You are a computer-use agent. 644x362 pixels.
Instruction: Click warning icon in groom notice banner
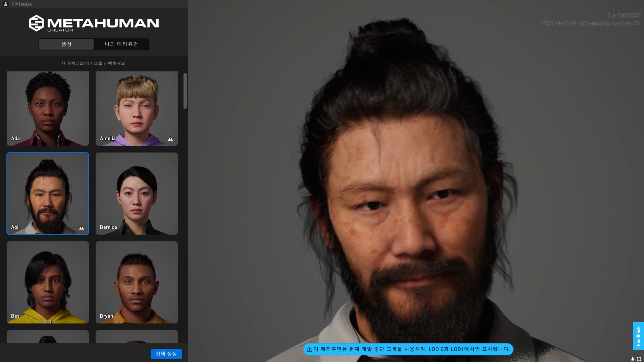pos(309,349)
